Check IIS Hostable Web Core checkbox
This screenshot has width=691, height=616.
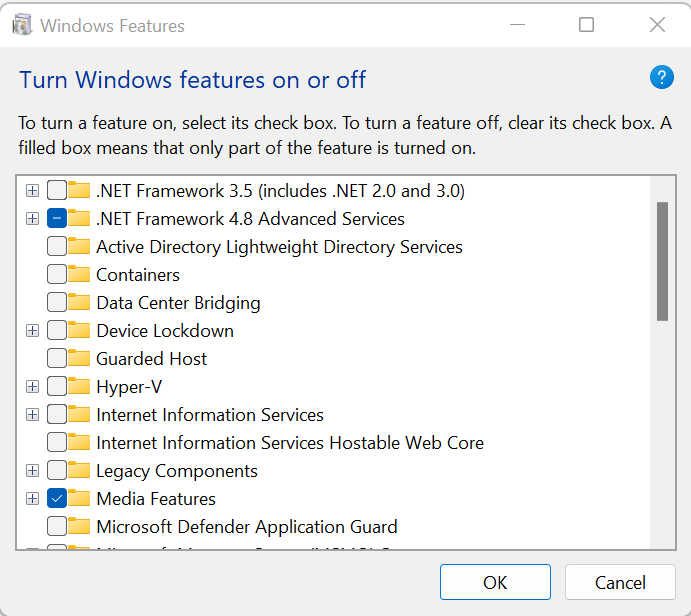[57, 442]
